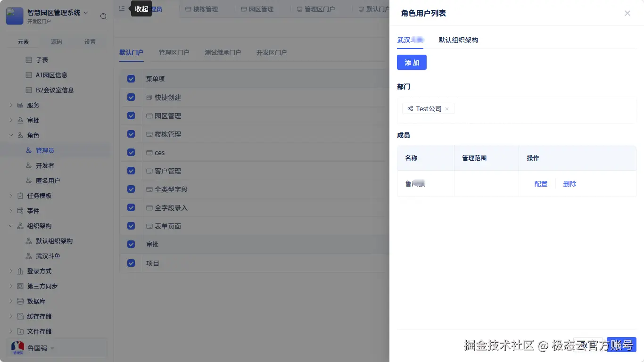Switch to the 武汉 tab in drawer

[x=410, y=40]
